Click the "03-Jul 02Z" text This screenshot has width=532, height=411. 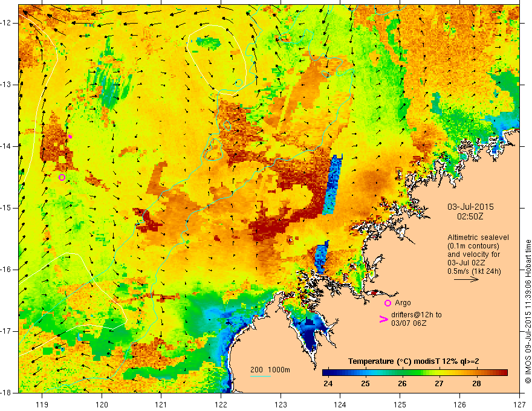point(466,263)
